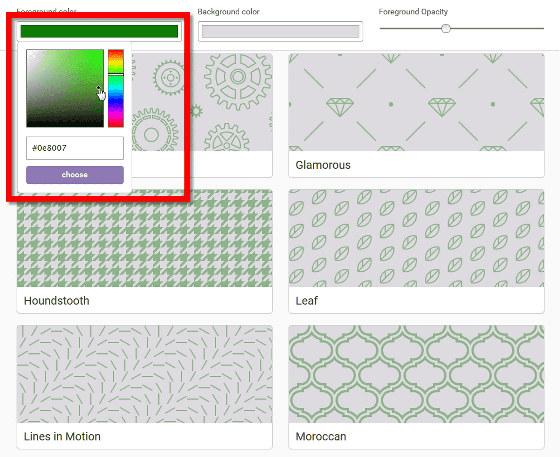
Task: Click the Glamorous label text
Action: point(323,165)
